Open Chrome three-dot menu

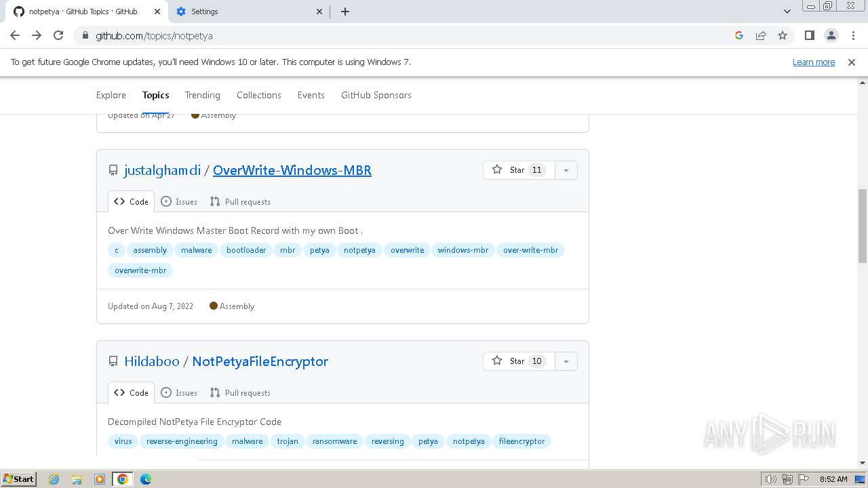tap(852, 35)
